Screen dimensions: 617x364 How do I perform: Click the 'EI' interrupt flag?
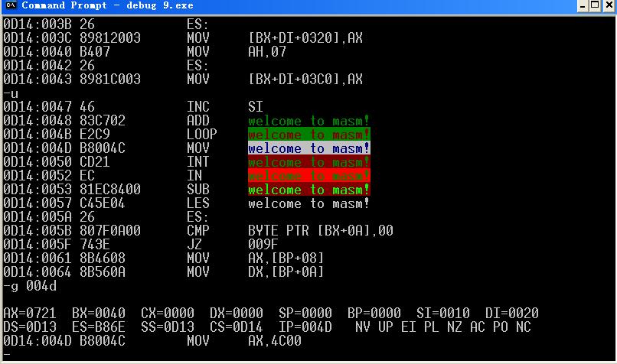tap(409, 327)
